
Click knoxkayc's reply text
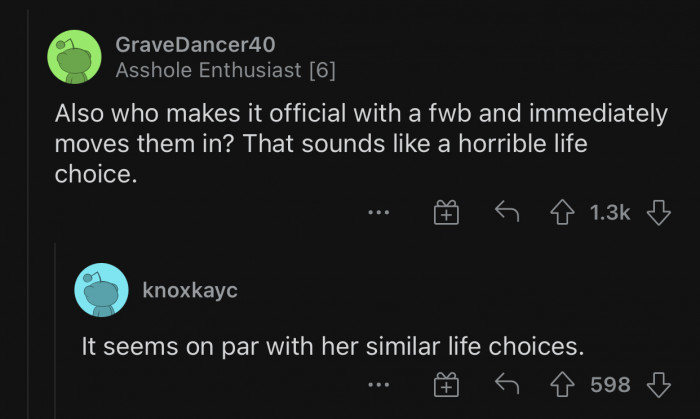pos(331,346)
